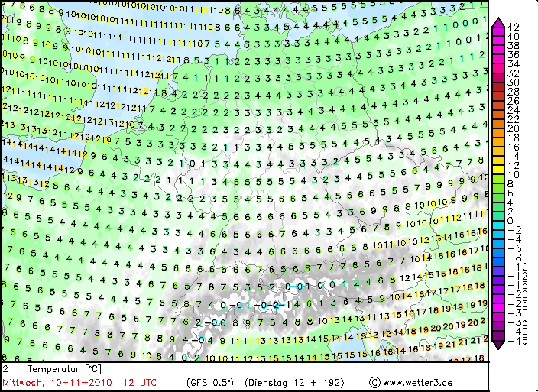
Task: Click the legend label '42'
Action: click(513, 27)
